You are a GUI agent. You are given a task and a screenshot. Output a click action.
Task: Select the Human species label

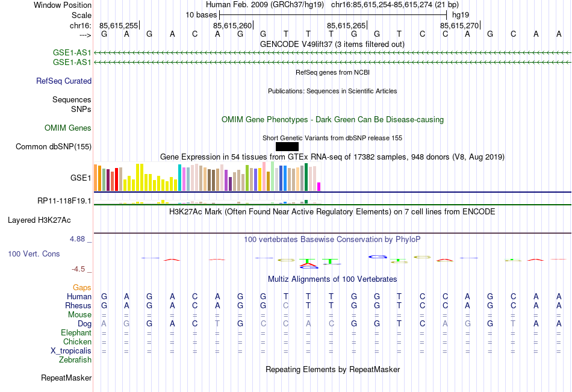[79, 296]
